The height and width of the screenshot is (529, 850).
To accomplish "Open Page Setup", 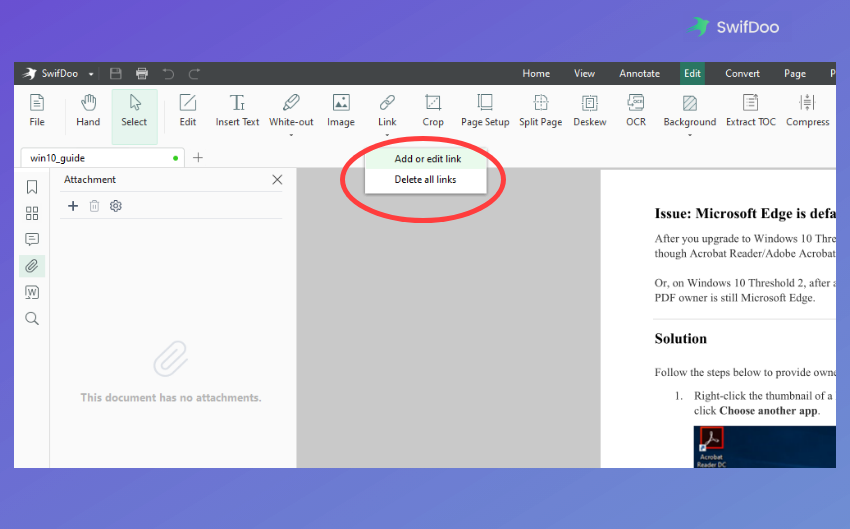I will (x=485, y=111).
